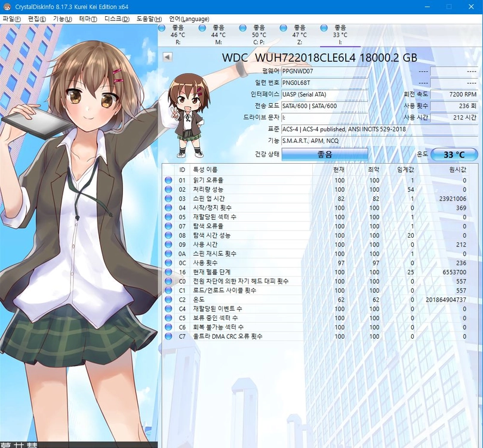The height and width of the screenshot is (448, 483).
Task: Click the 원시값 column header
Action: [x=458, y=170]
